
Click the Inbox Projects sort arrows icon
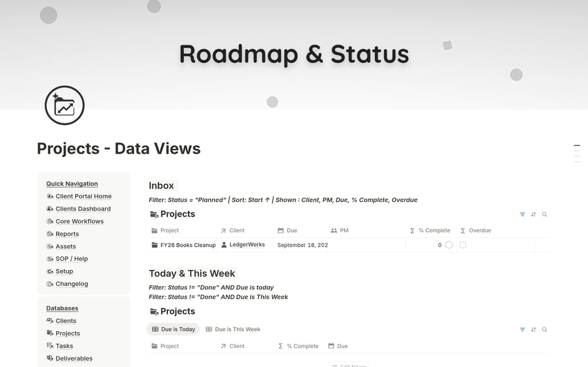click(534, 214)
